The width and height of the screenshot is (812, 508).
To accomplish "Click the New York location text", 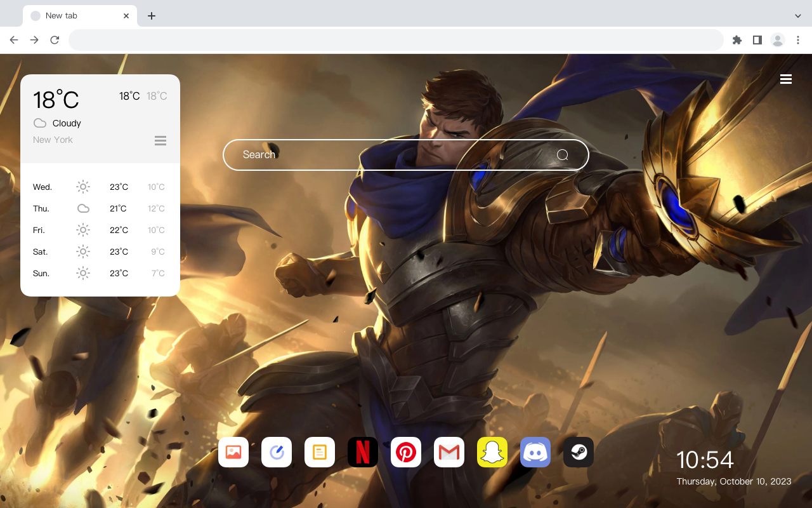I will pyautogui.click(x=53, y=140).
